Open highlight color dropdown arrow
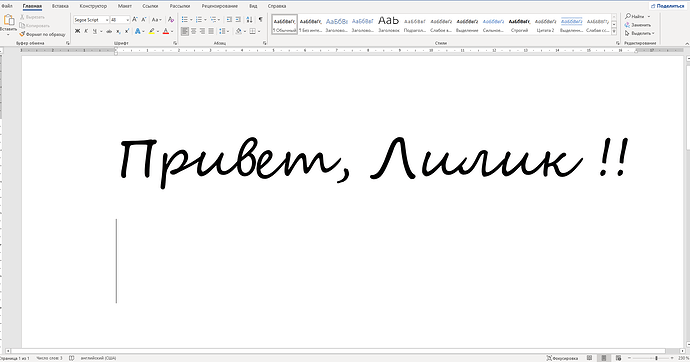 click(x=158, y=32)
